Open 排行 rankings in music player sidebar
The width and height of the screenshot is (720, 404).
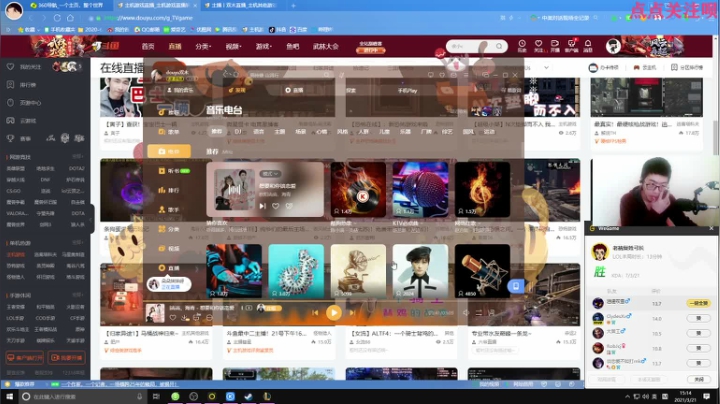point(169,190)
